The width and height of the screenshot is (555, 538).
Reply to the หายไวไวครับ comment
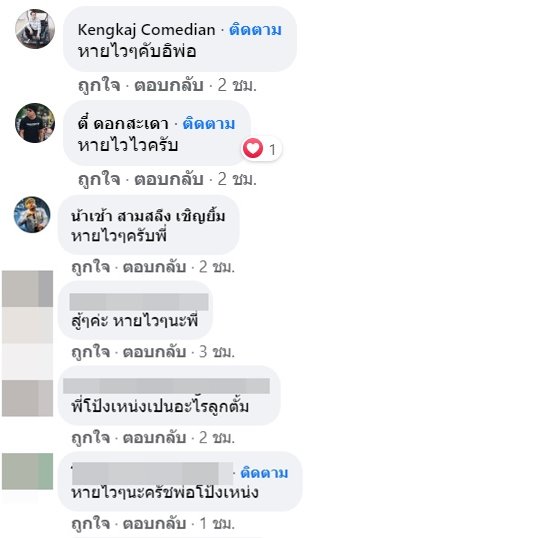(x=169, y=179)
